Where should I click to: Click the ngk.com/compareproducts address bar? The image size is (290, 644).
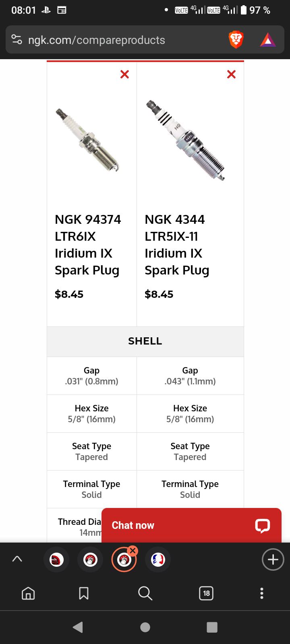(97, 40)
